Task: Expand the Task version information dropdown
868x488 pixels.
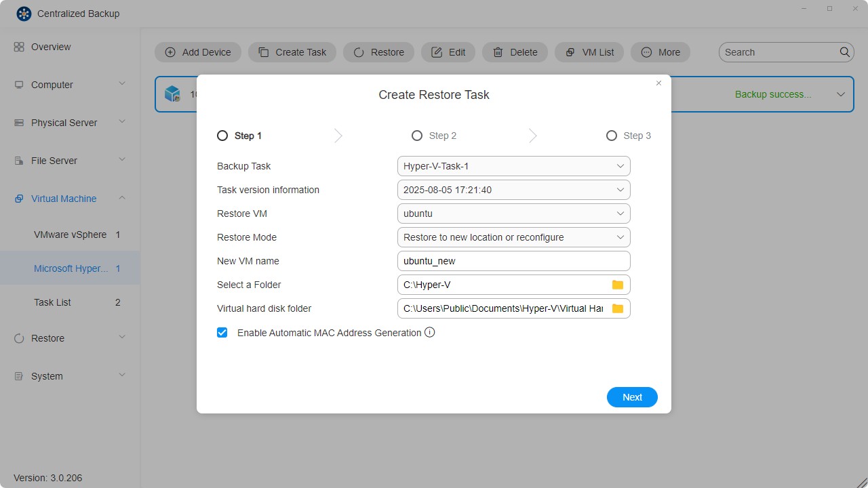Action: [513, 190]
